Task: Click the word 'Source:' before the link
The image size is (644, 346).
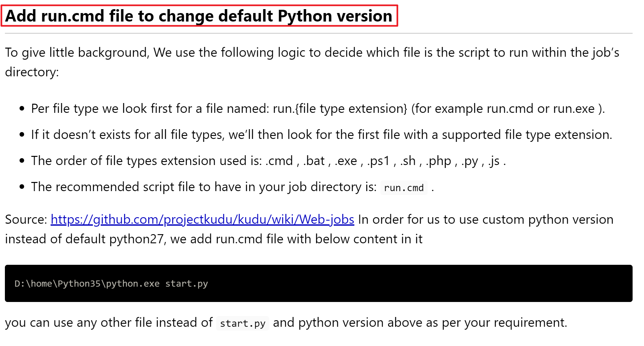Action: click(26, 219)
